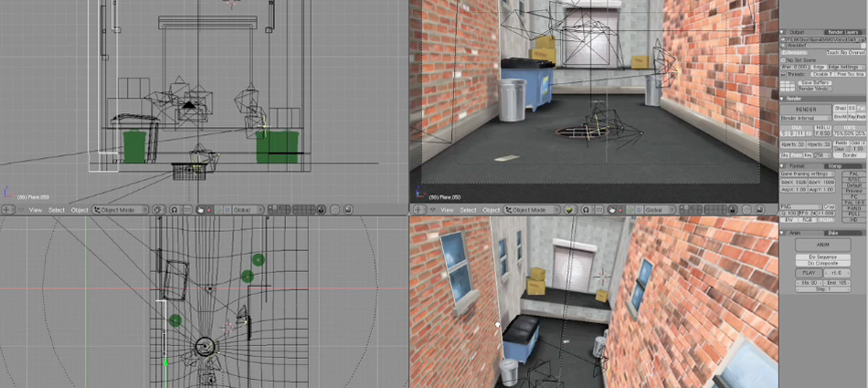Click layer lock icon in wireframe view header
This screenshot has width=868, height=388.
[x=321, y=210]
